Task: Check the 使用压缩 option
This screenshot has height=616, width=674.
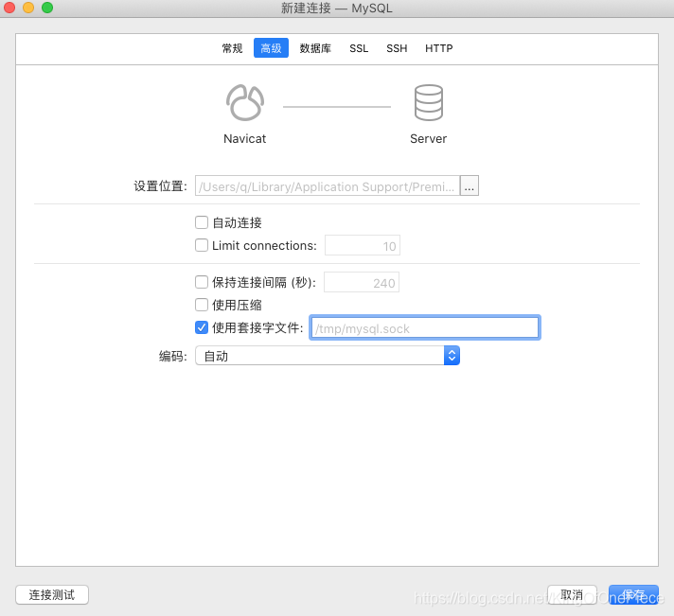Action: (x=202, y=305)
